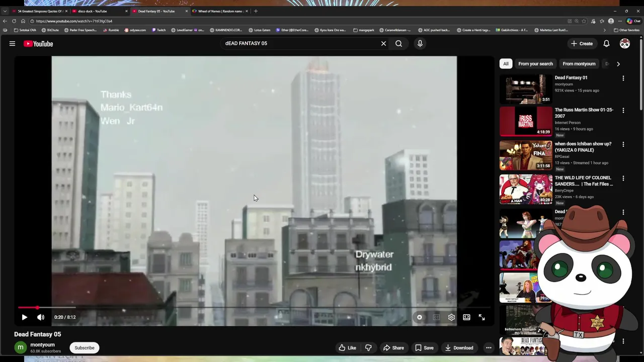Viewport: 644px width, 362px height.
Task: Open options menu for when does Ichiban show up
Action: click(623, 145)
